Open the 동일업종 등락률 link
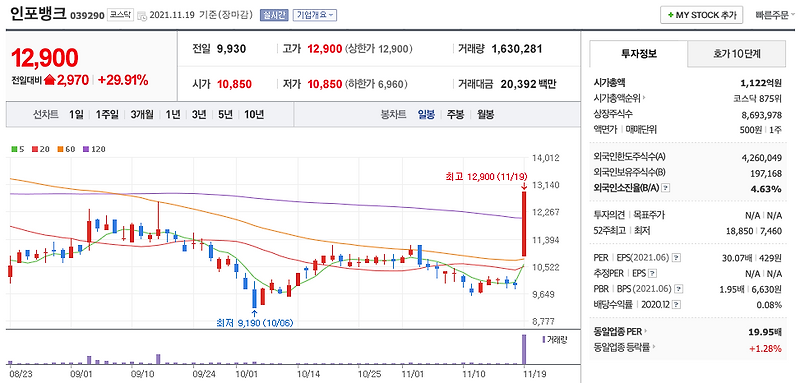The width and height of the screenshot is (800, 383). pyautogui.click(x=623, y=348)
